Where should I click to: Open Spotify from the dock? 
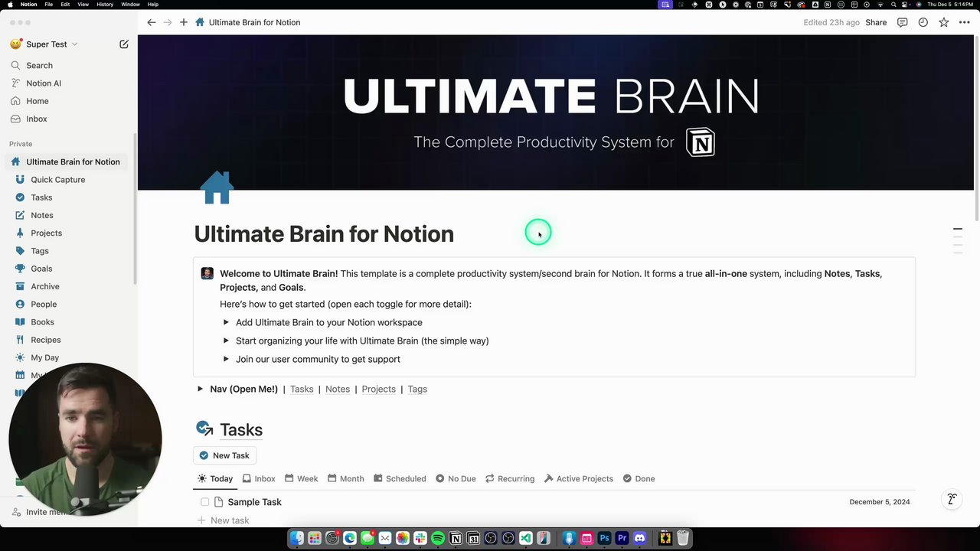(x=438, y=539)
